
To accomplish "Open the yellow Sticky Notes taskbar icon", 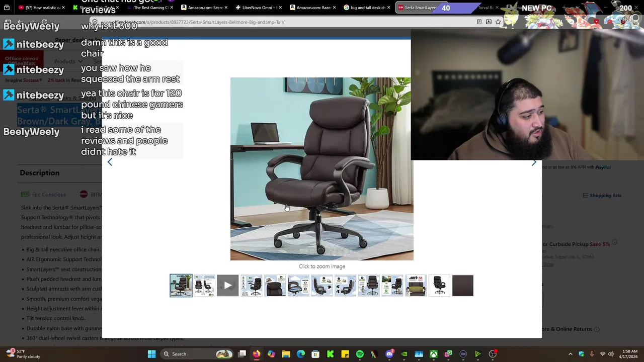I will pos(345,354).
